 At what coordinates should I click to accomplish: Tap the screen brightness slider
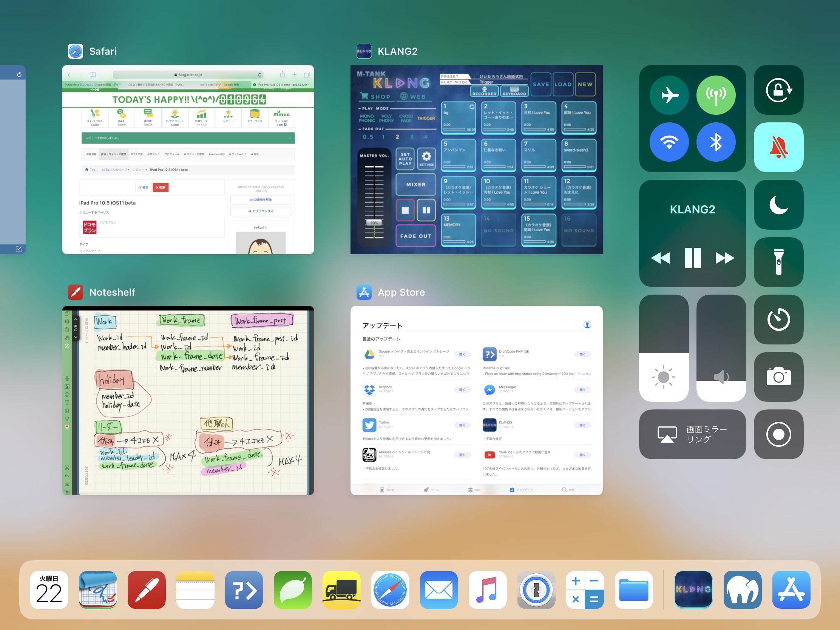[x=663, y=348]
